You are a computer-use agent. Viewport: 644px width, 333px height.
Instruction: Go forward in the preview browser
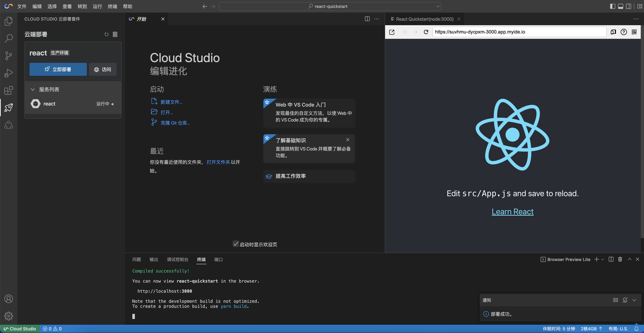415,32
